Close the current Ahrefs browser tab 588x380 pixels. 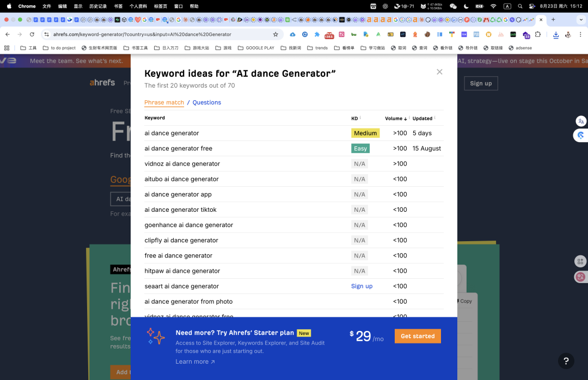pos(541,20)
